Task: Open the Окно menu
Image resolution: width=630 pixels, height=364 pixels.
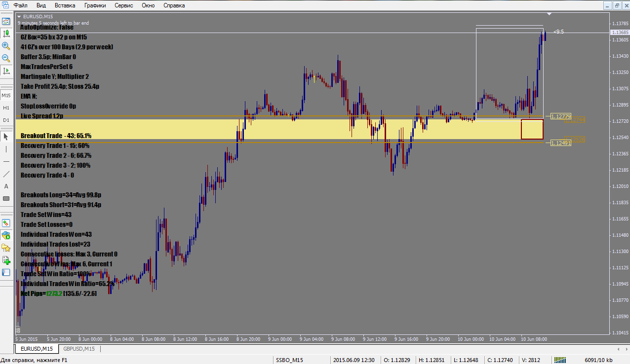Action: [148, 5]
